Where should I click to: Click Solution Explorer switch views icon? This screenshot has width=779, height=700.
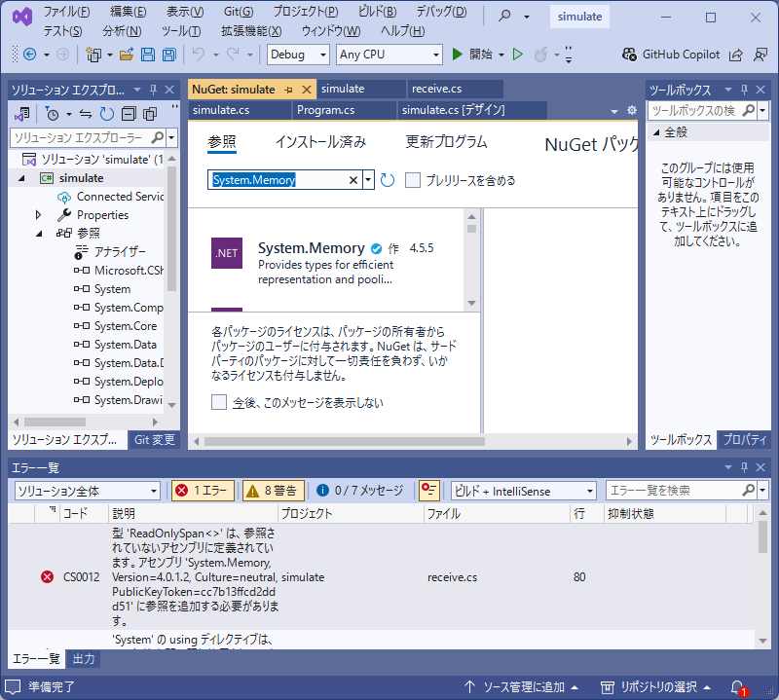tap(21, 114)
